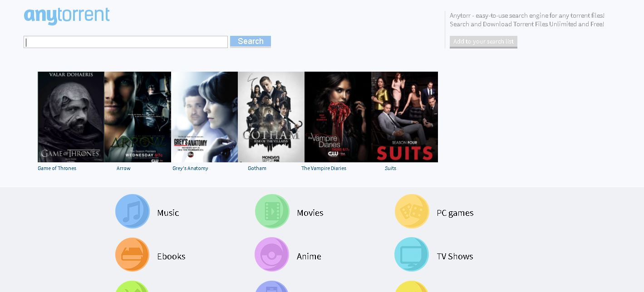Open the Movies film-strip icon
Image resolution: width=644 pixels, height=292 pixels.
(272, 211)
